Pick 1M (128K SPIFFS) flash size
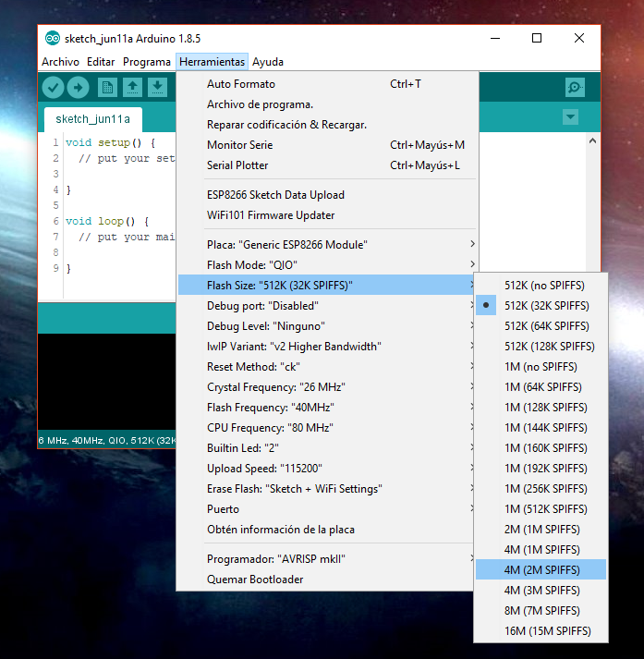 coord(541,408)
